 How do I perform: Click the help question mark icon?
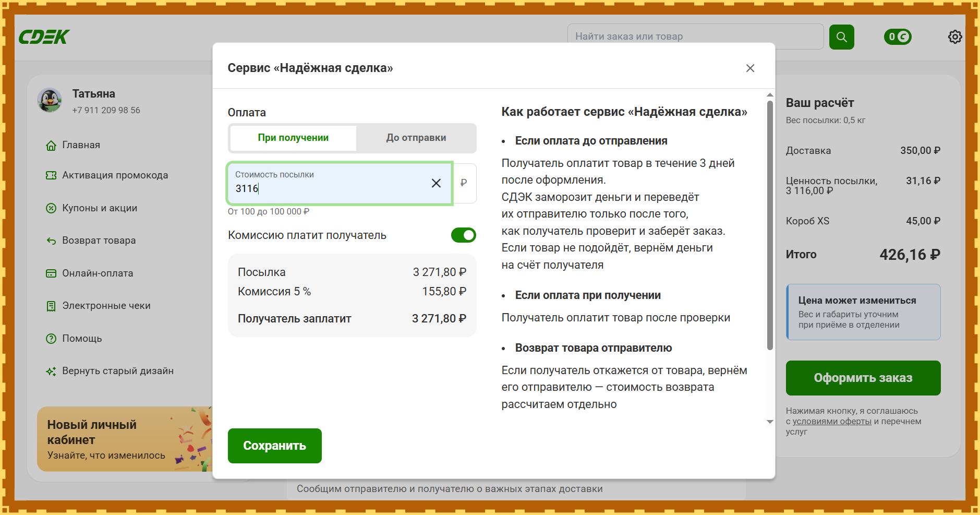click(x=51, y=339)
